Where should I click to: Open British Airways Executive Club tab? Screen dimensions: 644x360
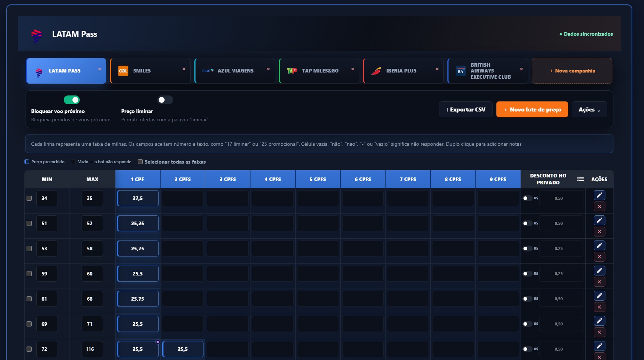pyautogui.click(x=488, y=71)
